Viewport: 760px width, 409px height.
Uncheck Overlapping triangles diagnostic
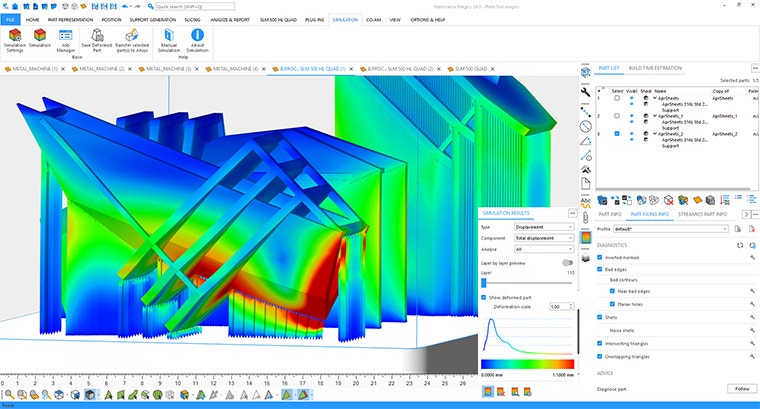pos(600,356)
